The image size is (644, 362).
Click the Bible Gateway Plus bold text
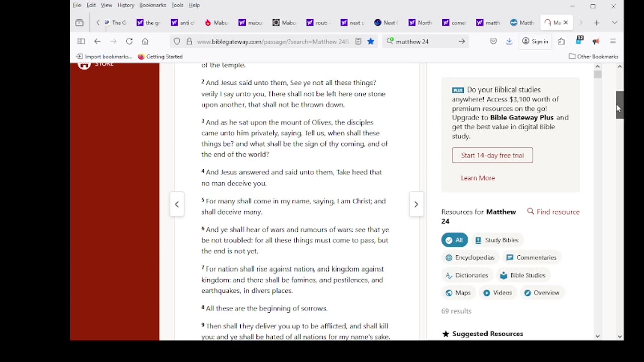click(522, 118)
